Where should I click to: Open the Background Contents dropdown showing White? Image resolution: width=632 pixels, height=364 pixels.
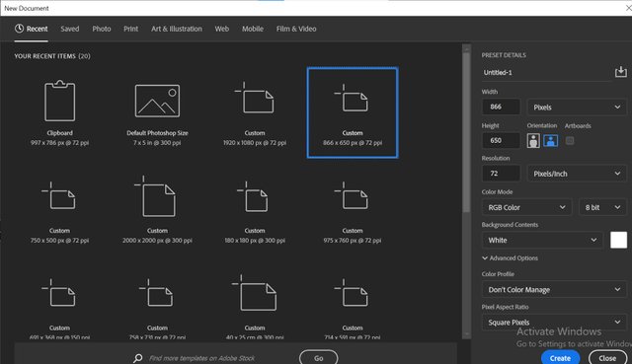(542, 240)
